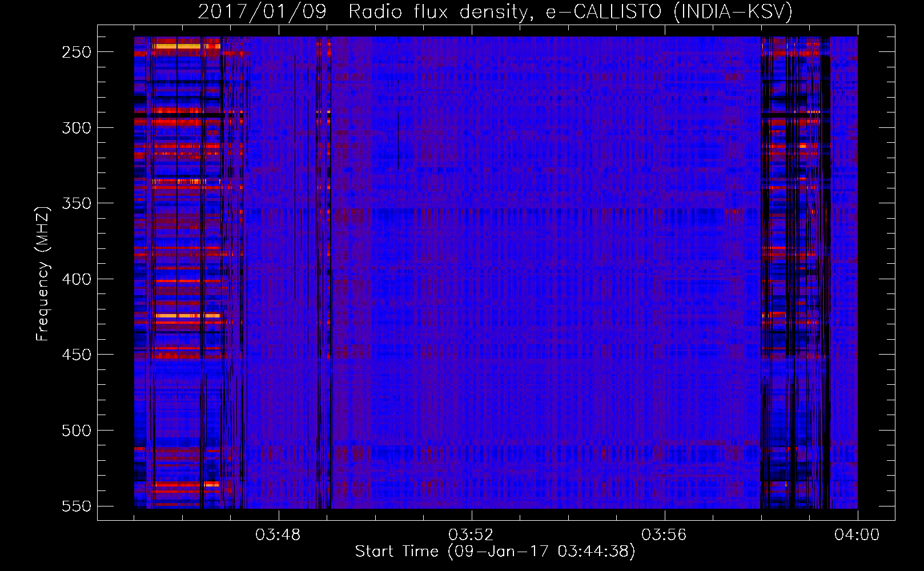Screen dimensions: 924x571
Task: Click the plot title "Radio flux density, e-CALLISTO (INDIA-KSV)"
Action: [571, 11]
